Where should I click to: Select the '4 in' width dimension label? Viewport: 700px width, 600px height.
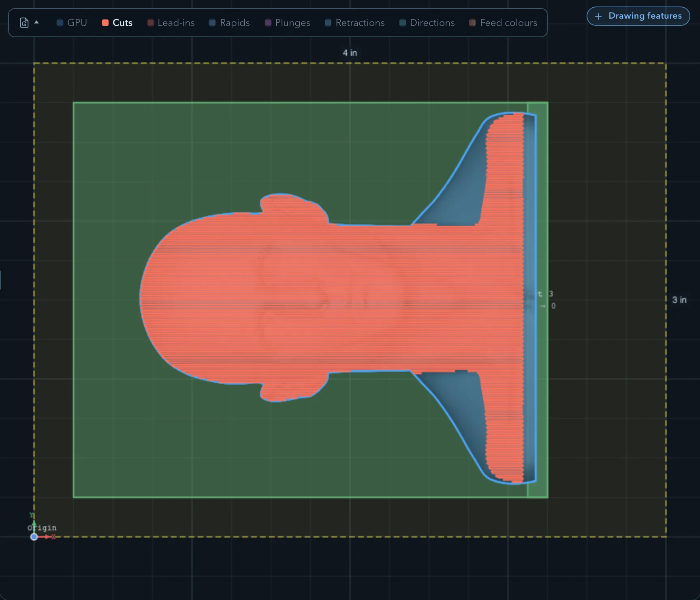pyautogui.click(x=350, y=53)
